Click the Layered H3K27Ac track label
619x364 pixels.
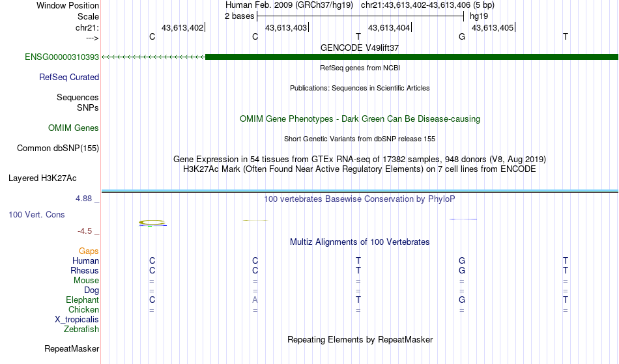(42, 178)
